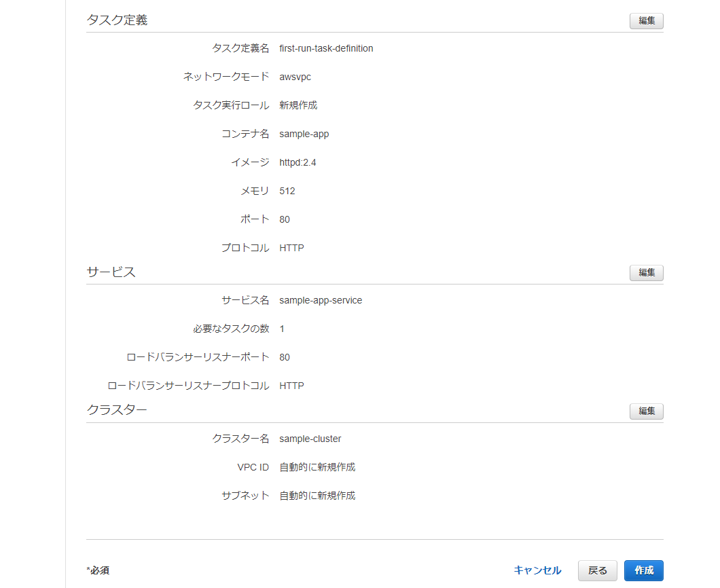Click the sample-app-service service name value

tap(321, 300)
